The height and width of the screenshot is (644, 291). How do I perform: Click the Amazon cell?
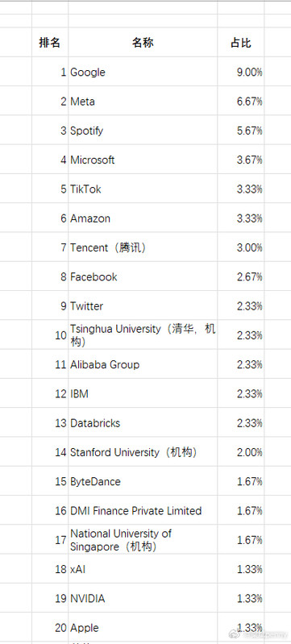click(143, 218)
